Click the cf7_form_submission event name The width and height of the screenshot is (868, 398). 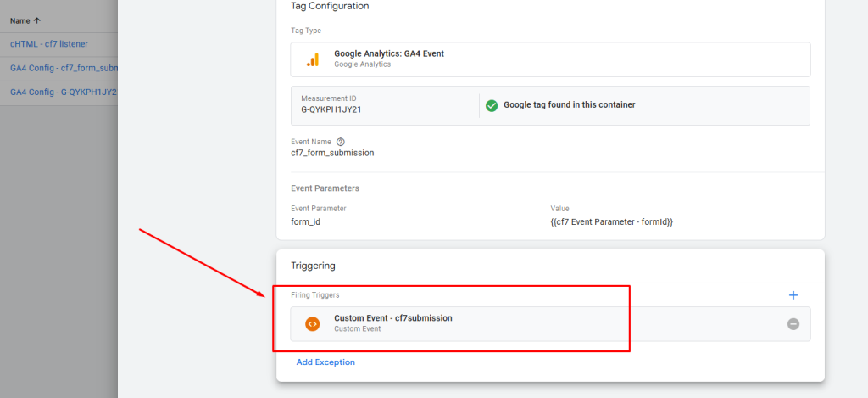point(332,153)
